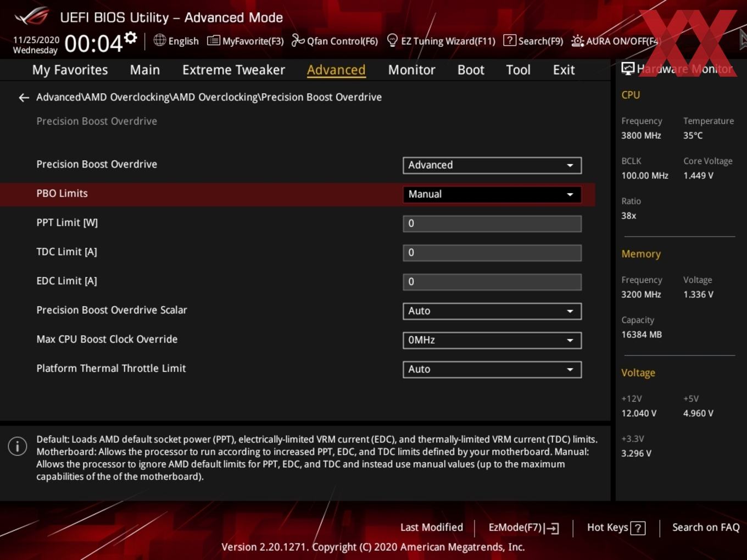Open Max CPU Boost Clock Override dropdown

click(x=492, y=340)
